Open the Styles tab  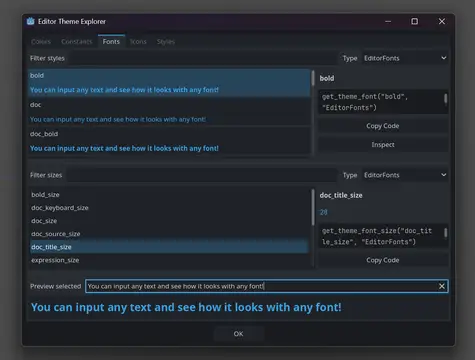[x=166, y=42]
